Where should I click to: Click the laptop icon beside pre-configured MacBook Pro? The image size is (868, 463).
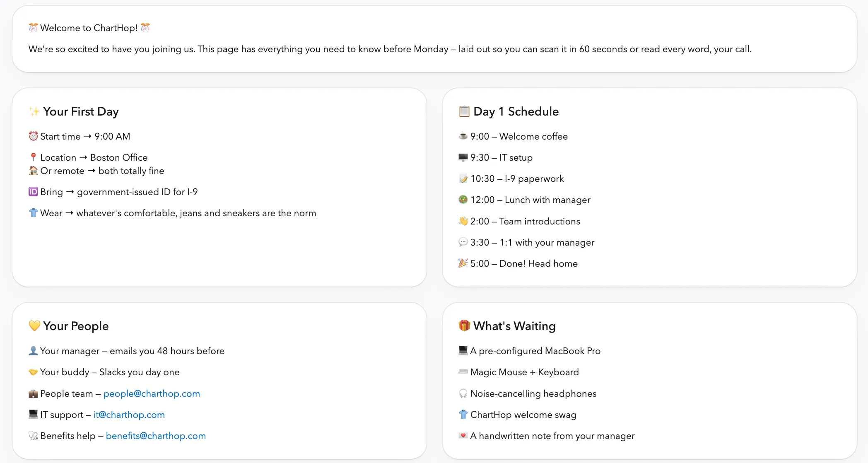[463, 351]
